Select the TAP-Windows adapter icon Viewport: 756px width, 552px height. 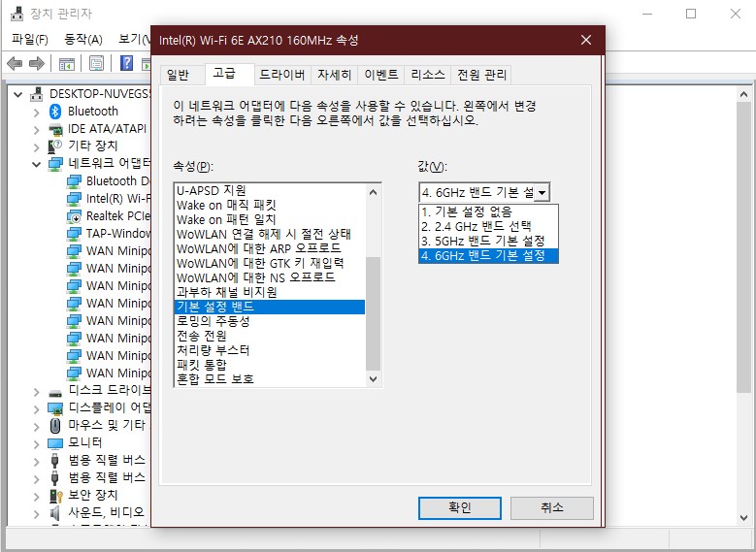(x=74, y=234)
